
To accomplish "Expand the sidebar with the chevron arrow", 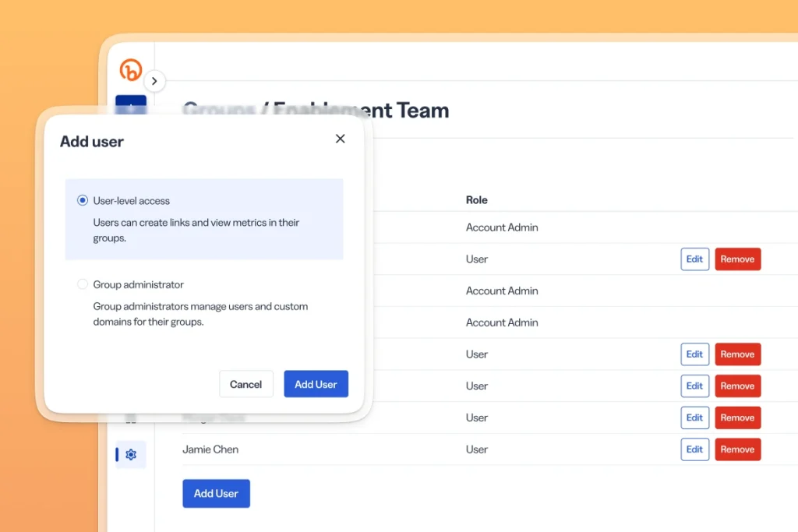I will click(154, 81).
